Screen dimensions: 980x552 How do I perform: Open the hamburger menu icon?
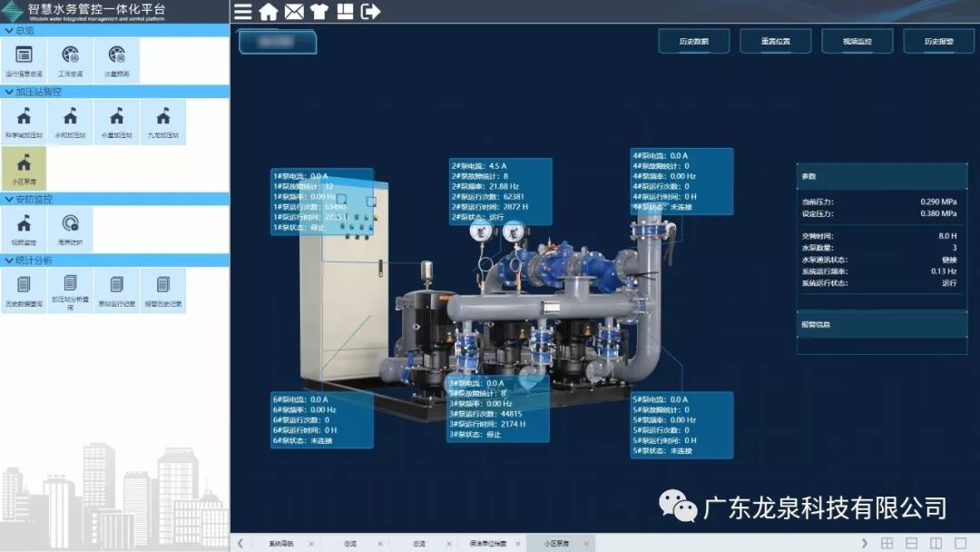click(x=243, y=12)
